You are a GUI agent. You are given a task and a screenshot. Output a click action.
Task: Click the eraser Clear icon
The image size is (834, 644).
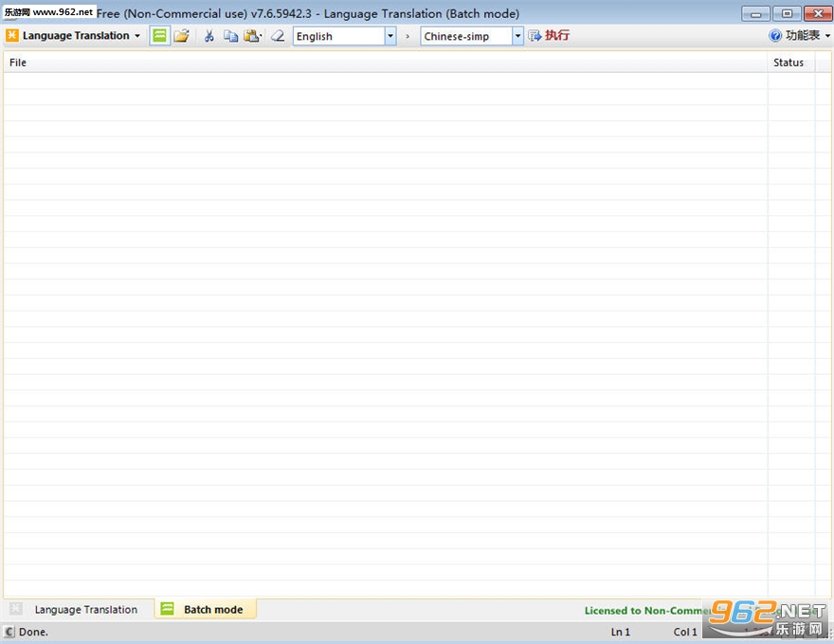point(278,36)
